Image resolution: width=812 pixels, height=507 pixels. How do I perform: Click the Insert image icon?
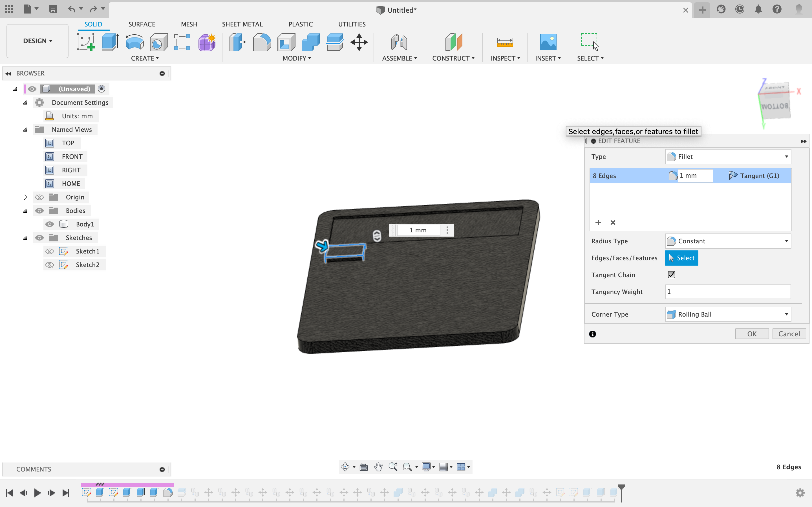pyautogui.click(x=548, y=42)
